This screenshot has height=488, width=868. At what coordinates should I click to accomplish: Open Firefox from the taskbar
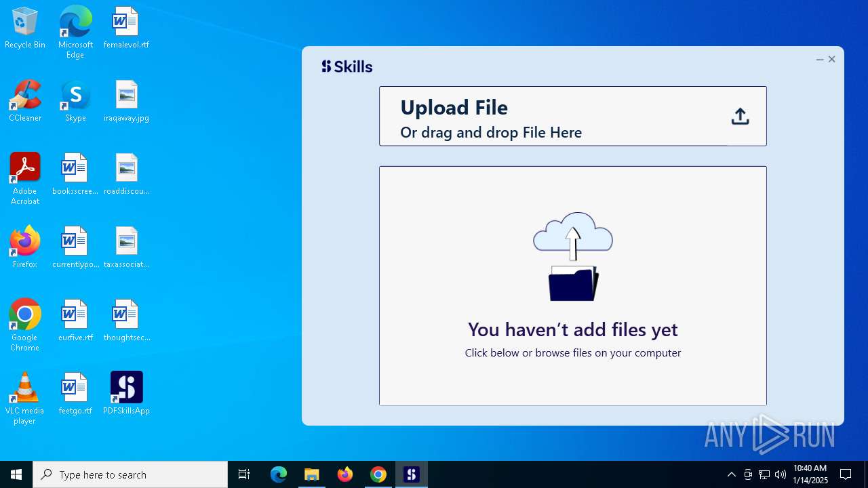point(345,474)
